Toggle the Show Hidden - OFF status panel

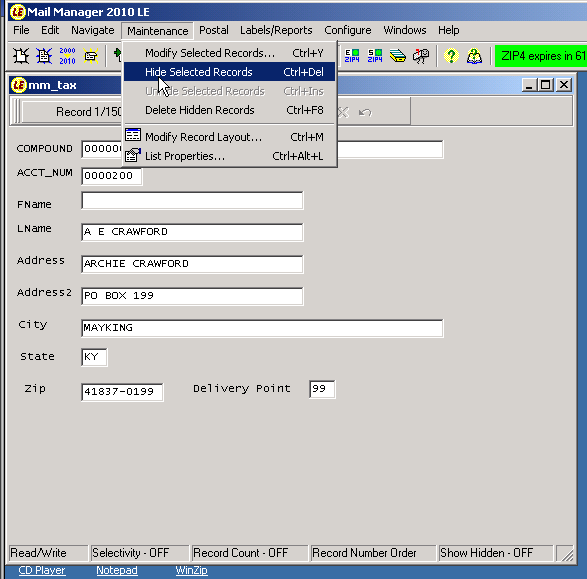[x=496, y=553]
